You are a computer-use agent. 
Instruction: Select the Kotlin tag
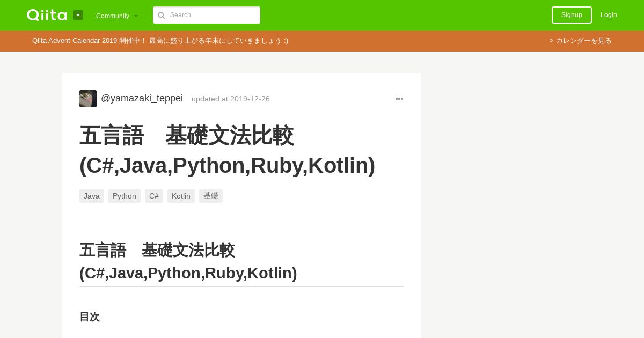pyautogui.click(x=181, y=196)
